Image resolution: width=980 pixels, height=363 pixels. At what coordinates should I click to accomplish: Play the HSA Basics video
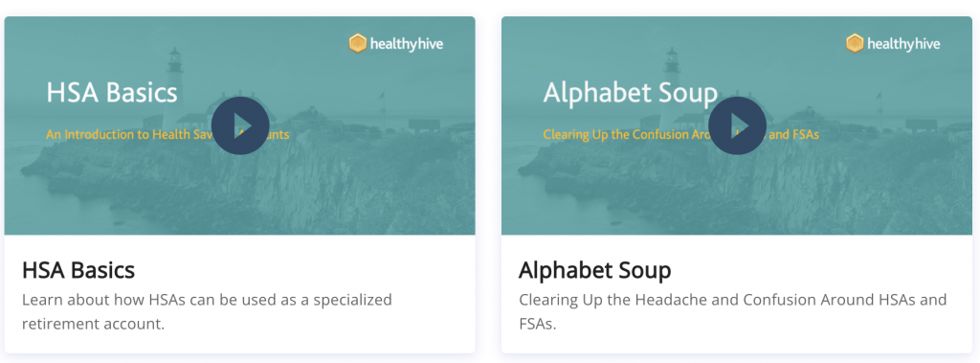click(x=240, y=125)
